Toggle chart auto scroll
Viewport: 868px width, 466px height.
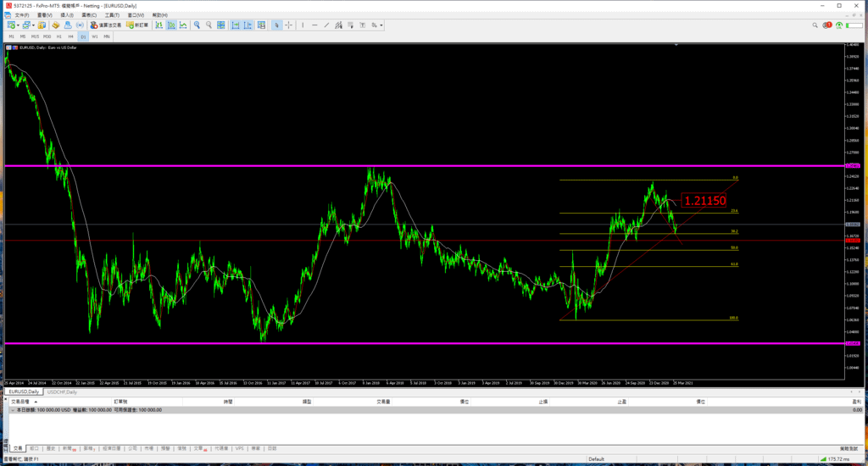(x=236, y=25)
